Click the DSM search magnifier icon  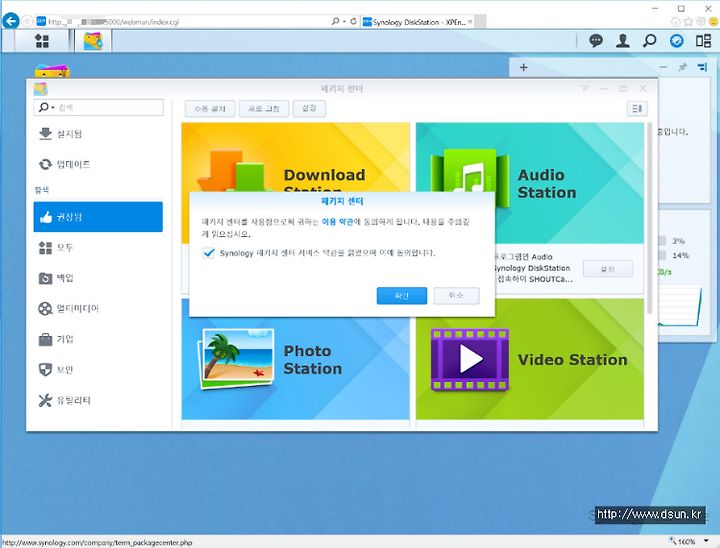click(x=649, y=41)
